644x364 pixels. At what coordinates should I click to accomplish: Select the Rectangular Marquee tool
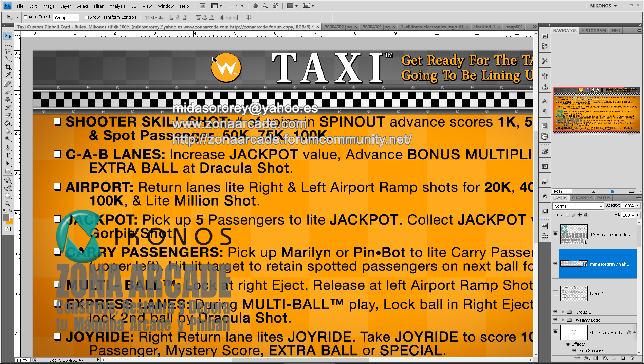pyautogui.click(x=8, y=44)
